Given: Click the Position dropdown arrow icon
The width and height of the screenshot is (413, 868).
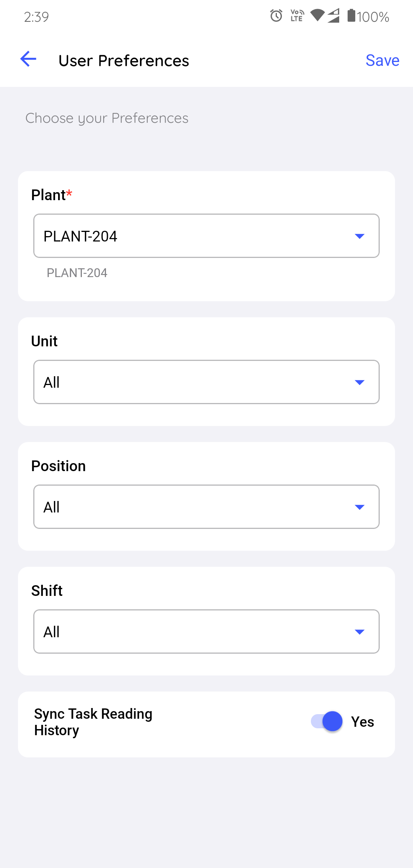Looking at the screenshot, I should [359, 507].
